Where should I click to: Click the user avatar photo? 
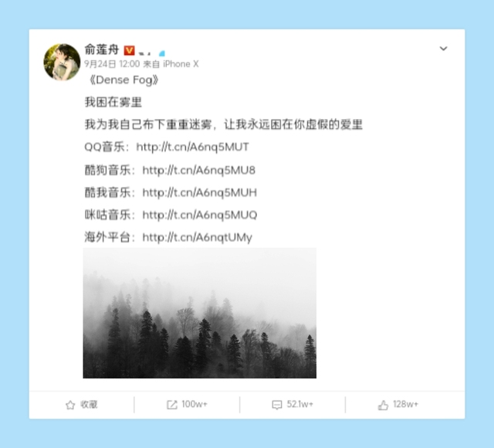click(x=62, y=62)
